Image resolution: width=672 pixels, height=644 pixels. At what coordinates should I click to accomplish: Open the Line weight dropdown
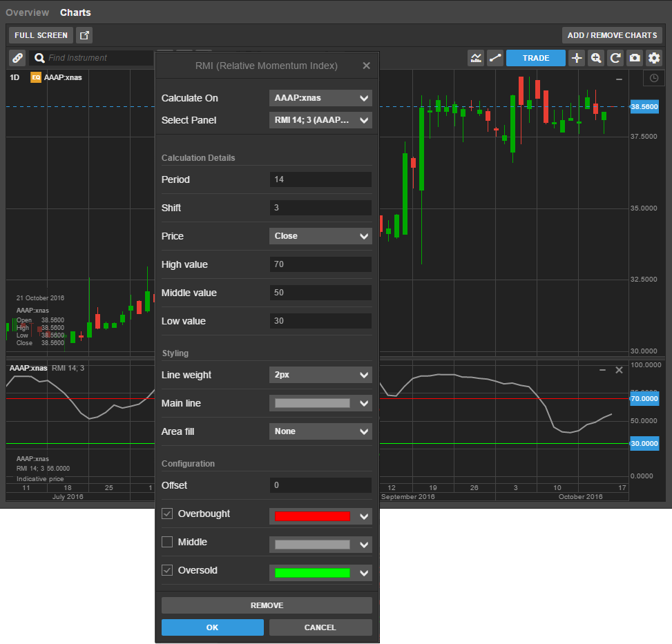[x=320, y=375]
